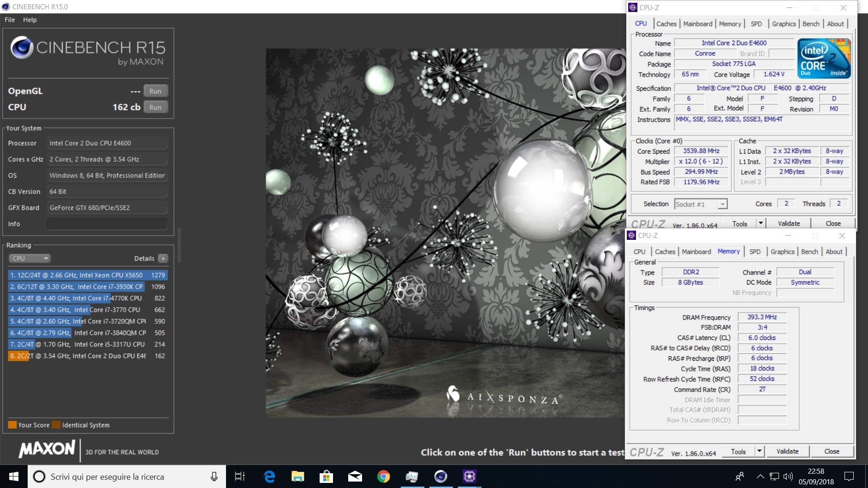Viewport: 868px width, 488px height.
Task: Open the People icon in system tray
Action: pyautogui.click(x=740, y=476)
